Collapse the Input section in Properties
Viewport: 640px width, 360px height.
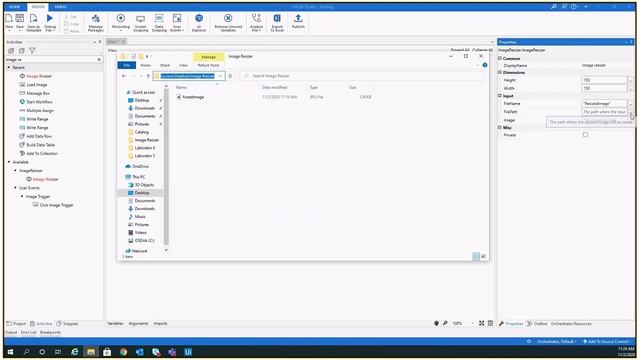[x=500, y=96]
